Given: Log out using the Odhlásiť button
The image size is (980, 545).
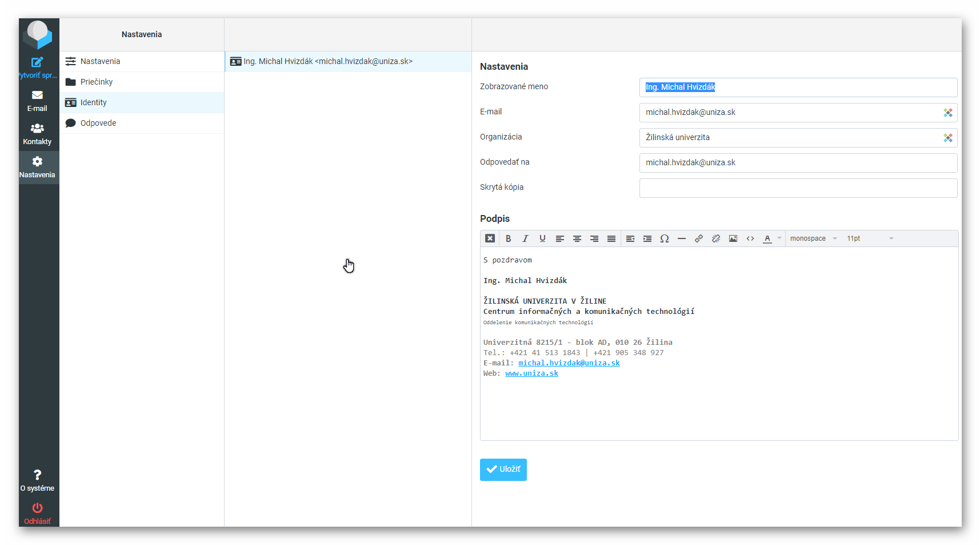Looking at the screenshot, I should pyautogui.click(x=37, y=513).
